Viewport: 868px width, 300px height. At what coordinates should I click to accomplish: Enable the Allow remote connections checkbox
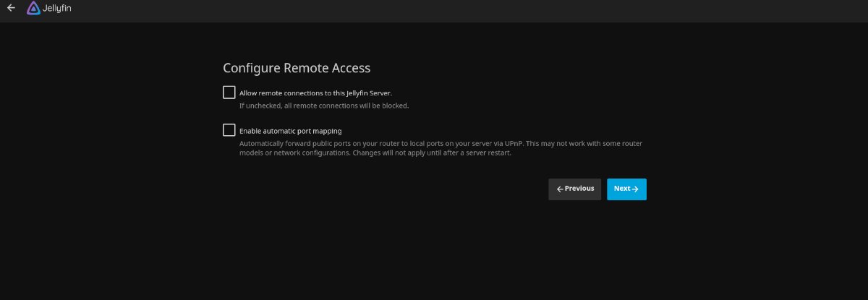click(229, 93)
